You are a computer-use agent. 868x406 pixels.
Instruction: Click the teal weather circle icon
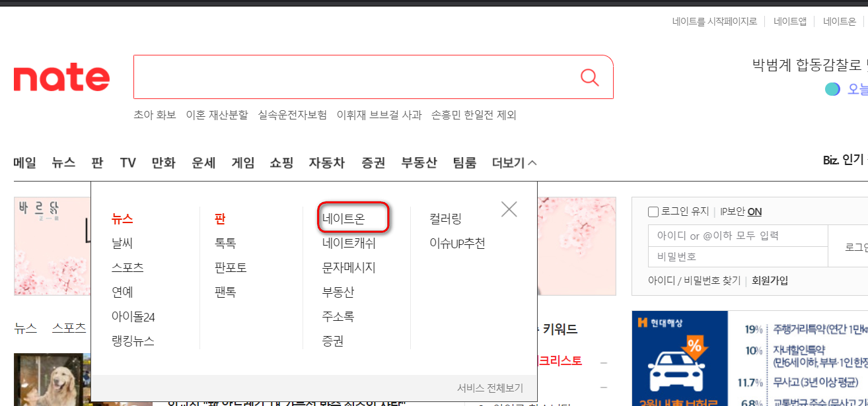832,89
